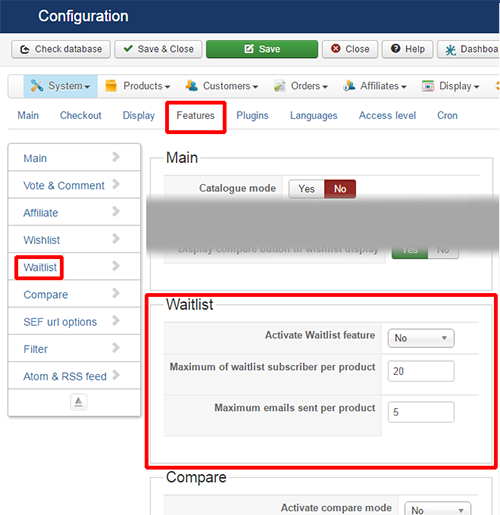Image resolution: width=500 pixels, height=515 pixels.
Task: Click the Display monitor icon
Action: [x=428, y=86]
